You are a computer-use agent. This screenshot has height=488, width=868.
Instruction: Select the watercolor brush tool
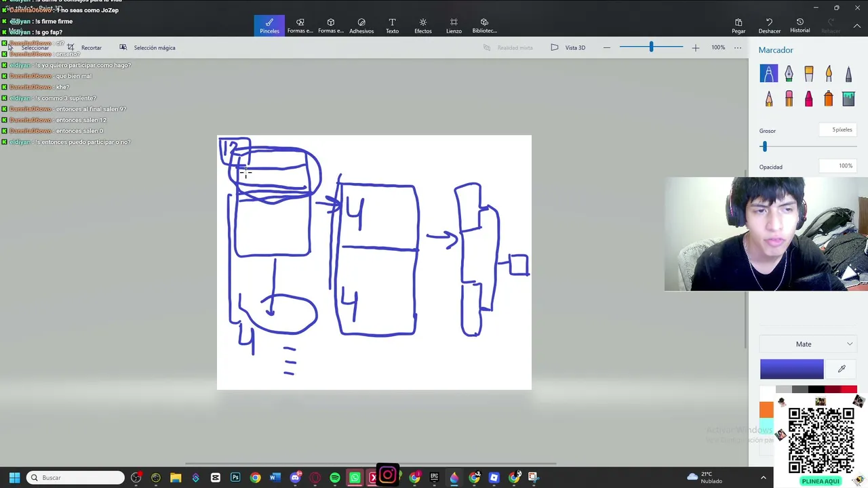[x=829, y=73]
